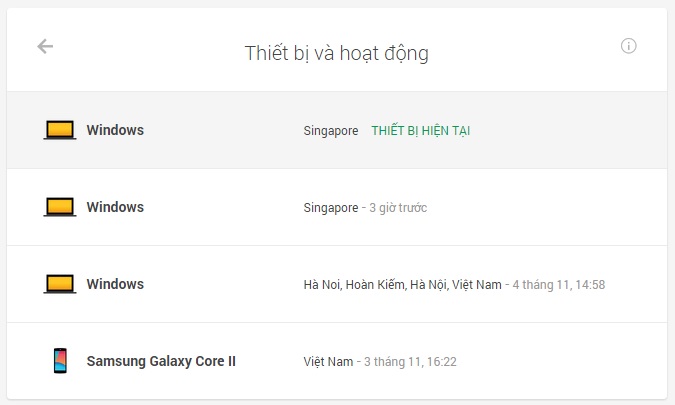This screenshot has width=675, height=405.
Task: Click the green THIẾT BỊ HIỆN TẠI label
Action: [x=420, y=131]
